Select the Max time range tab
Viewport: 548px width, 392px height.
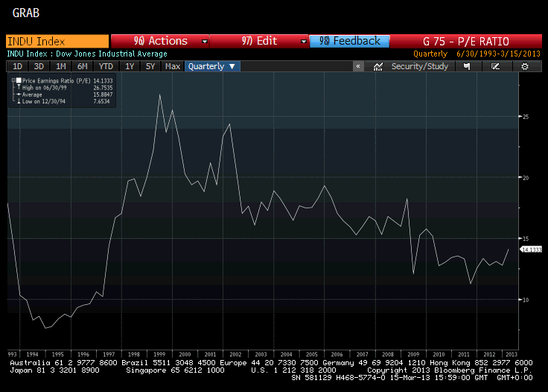coord(172,66)
